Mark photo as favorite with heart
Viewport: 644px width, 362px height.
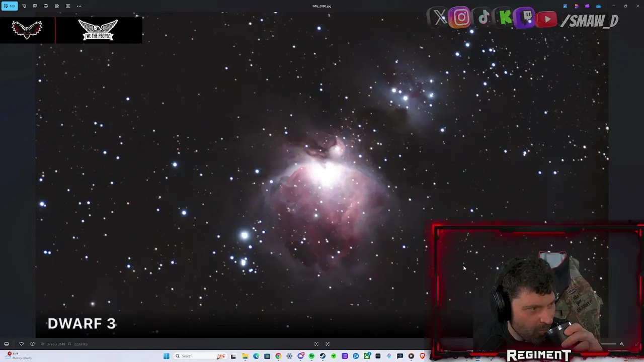point(21,344)
